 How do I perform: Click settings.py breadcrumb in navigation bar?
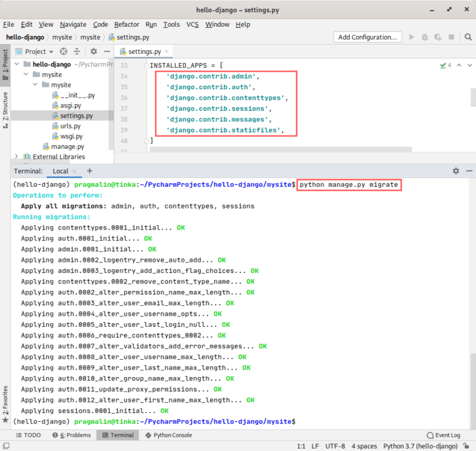[x=129, y=37]
